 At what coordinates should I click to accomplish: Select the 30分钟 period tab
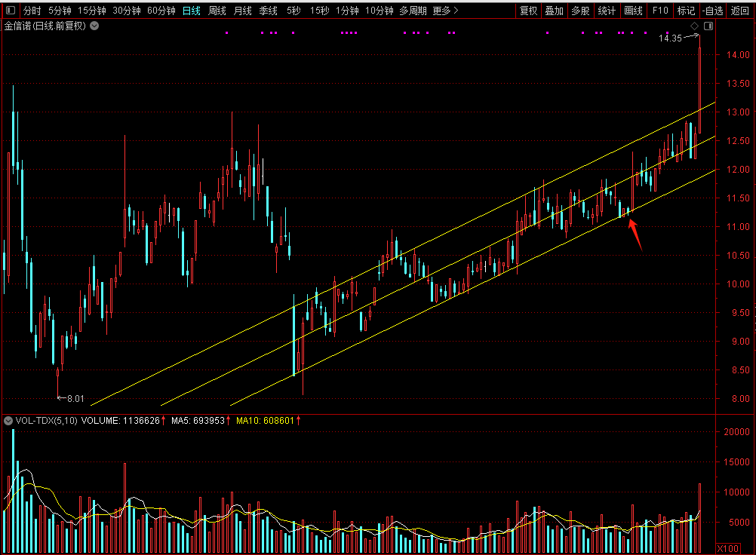pyautogui.click(x=127, y=11)
